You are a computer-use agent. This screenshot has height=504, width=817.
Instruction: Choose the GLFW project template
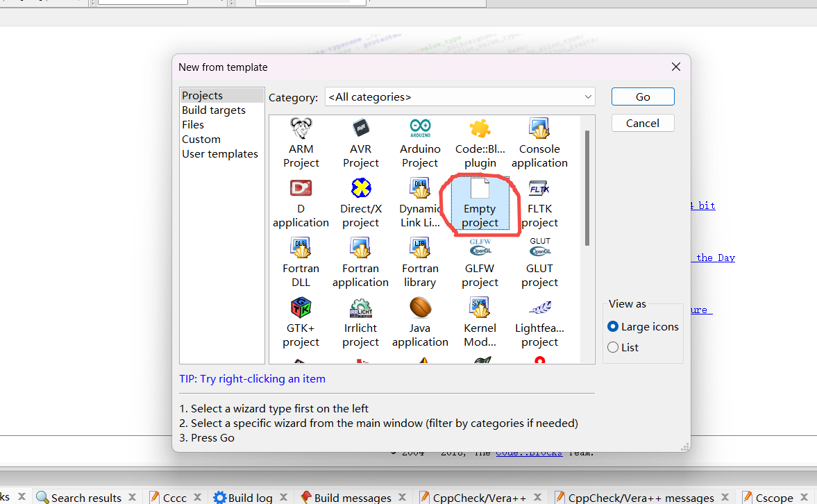480,262
